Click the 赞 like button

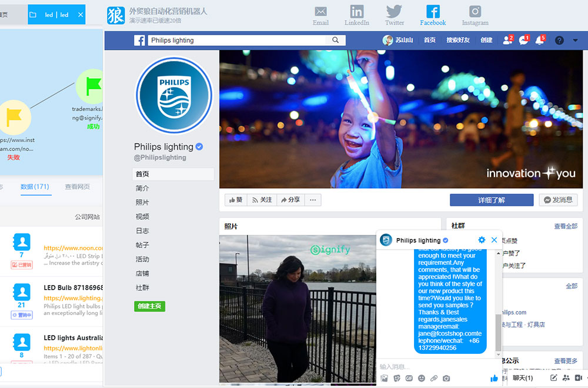click(236, 200)
